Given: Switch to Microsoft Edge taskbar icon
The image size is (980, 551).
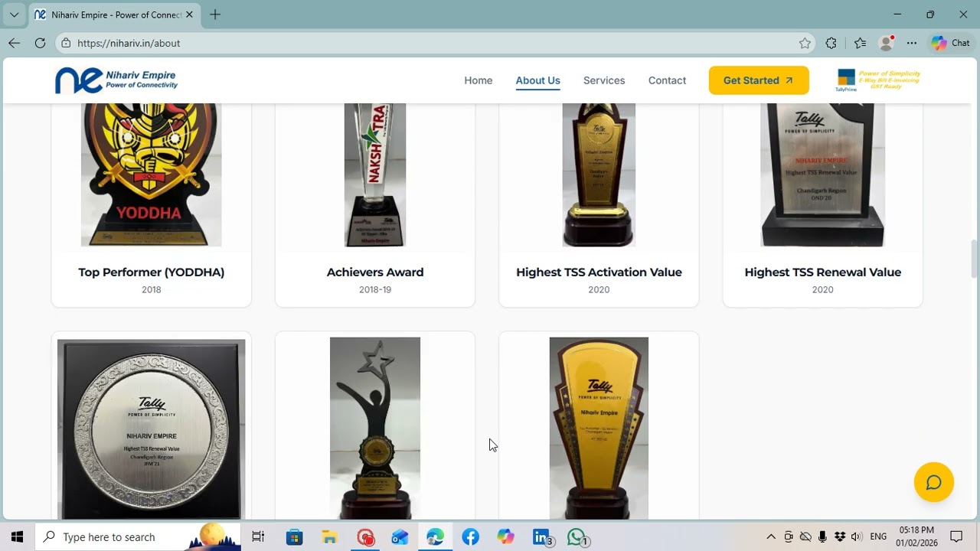Looking at the screenshot, I should click(435, 537).
